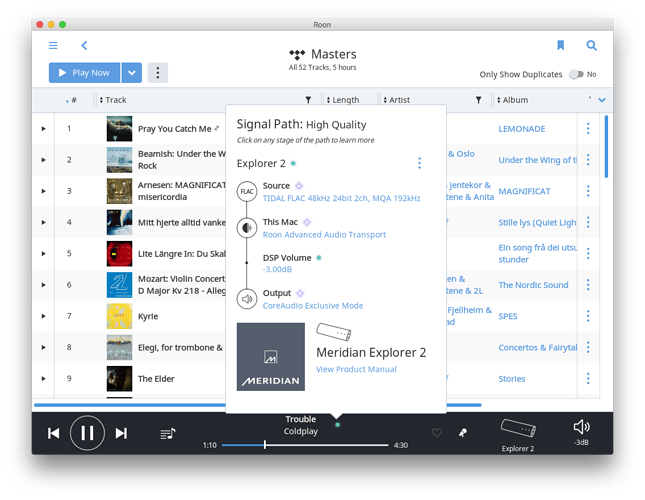Expand row 4 Mitt hjerte alltid vanker
Viewport: 645px width, 500px height.
(x=43, y=222)
